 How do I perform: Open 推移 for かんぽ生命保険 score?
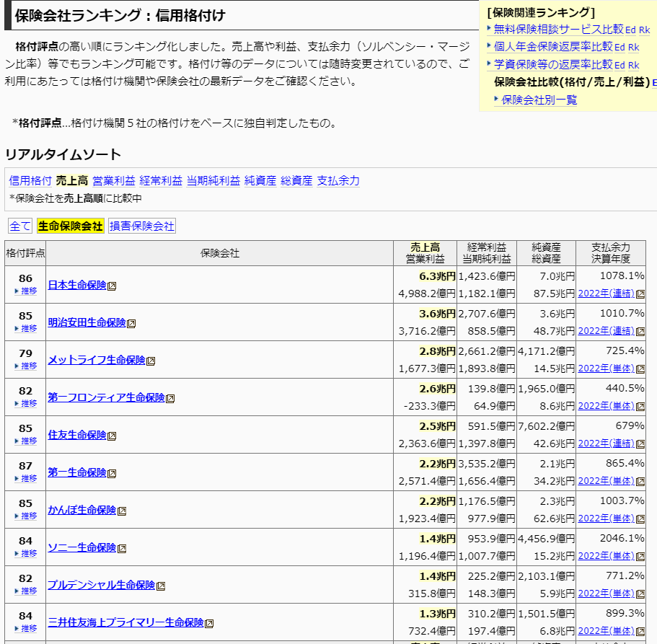[25, 516]
